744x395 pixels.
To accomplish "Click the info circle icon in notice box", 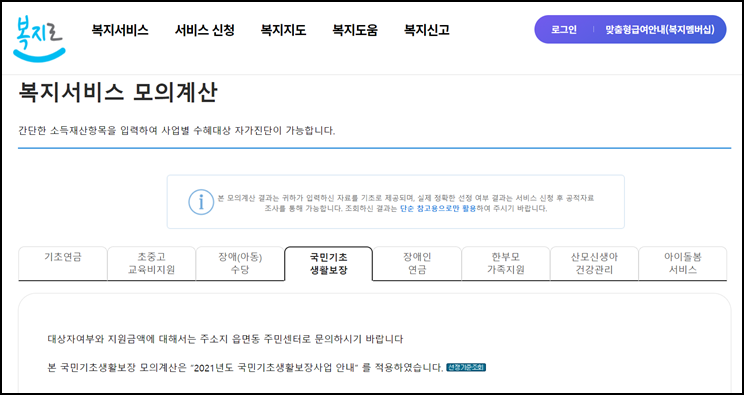I will (201, 202).
